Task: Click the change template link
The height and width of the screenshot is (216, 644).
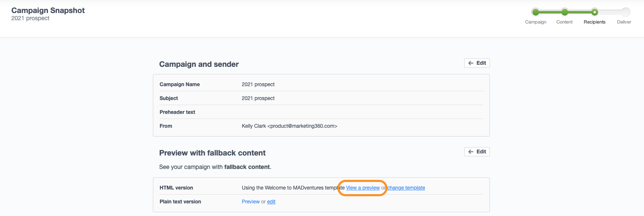Action: 406,188
